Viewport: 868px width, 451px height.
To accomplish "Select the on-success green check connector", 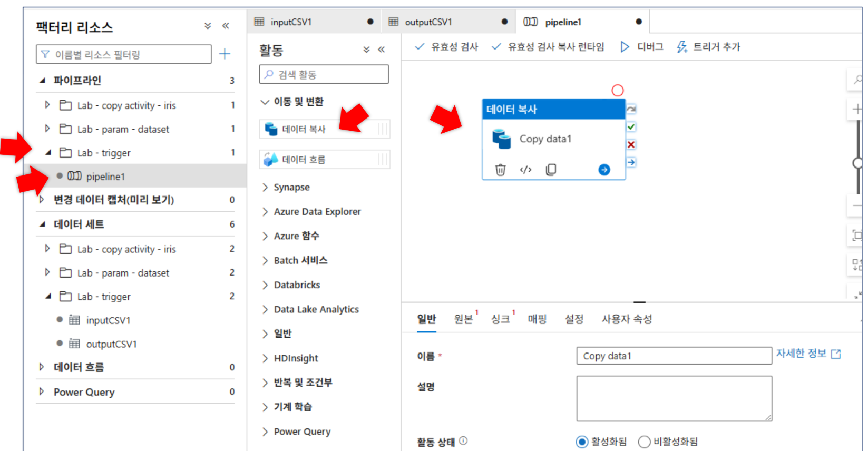I will [x=631, y=127].
